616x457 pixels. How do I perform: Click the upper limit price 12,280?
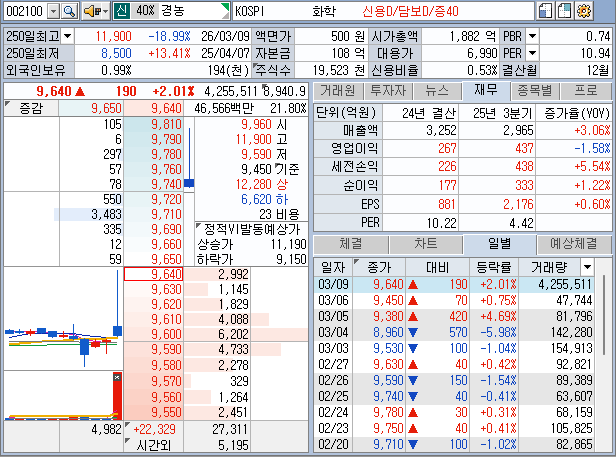254,184
